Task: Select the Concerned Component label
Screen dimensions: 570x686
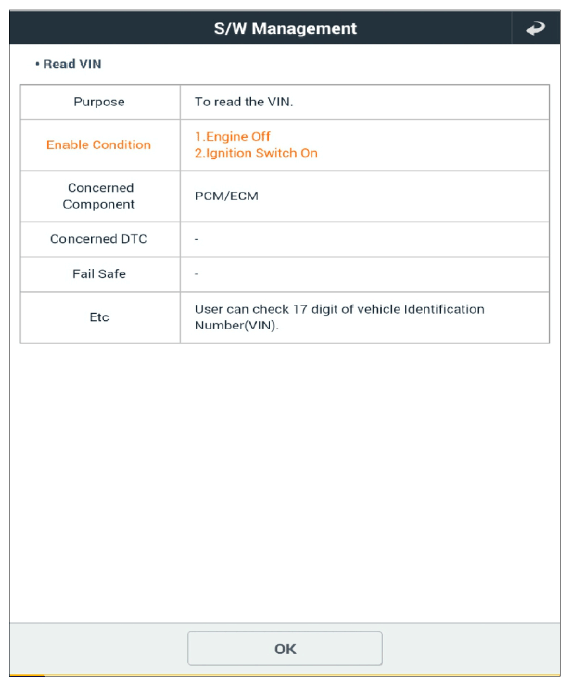Action: [x=99, y=196]
